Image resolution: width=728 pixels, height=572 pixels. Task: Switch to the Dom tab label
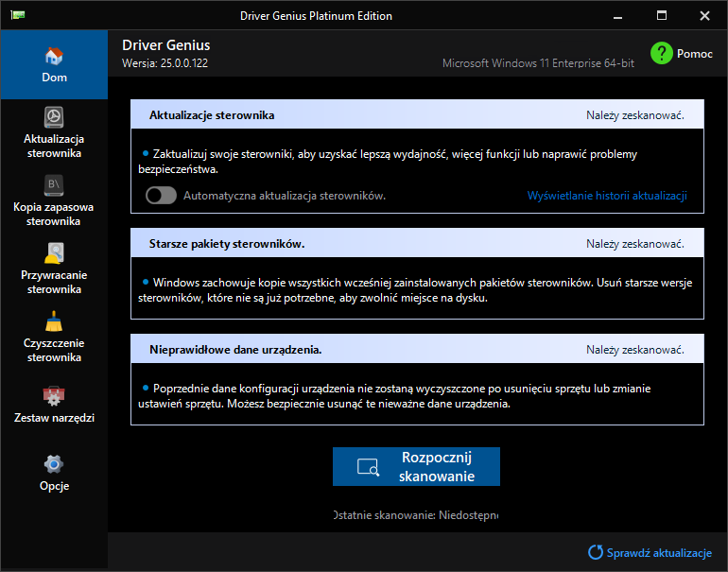pyautogui.click(x=54, y=78)
